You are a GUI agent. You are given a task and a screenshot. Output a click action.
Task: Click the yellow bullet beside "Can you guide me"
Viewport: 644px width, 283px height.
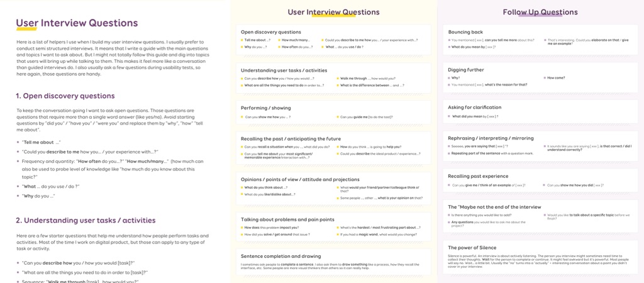[338, 117]
